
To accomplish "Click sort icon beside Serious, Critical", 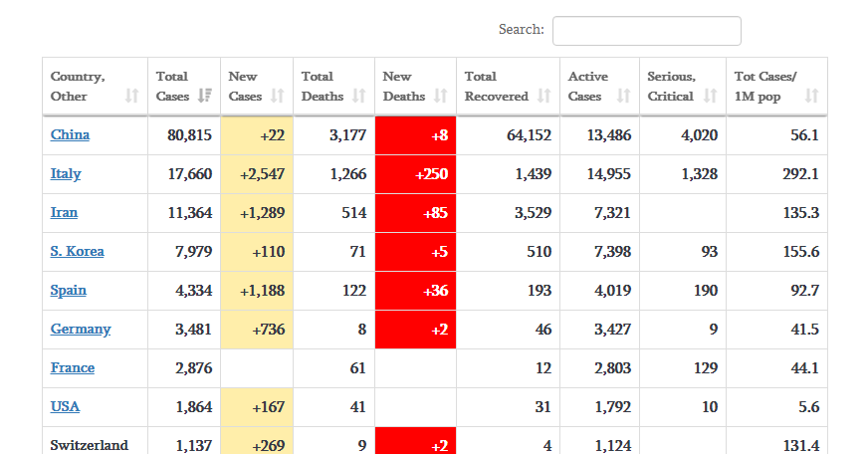I will coord(710,97).
